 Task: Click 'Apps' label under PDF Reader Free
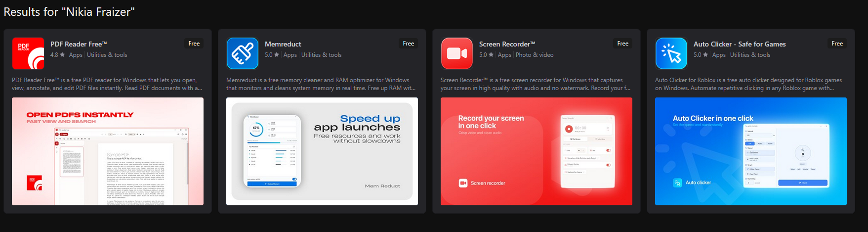(76, 55)
